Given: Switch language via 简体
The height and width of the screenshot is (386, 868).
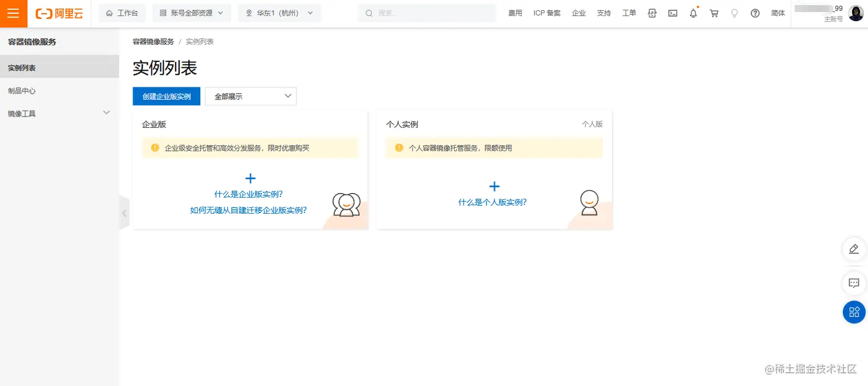Looking at the screenshot, I should [778, 13].
